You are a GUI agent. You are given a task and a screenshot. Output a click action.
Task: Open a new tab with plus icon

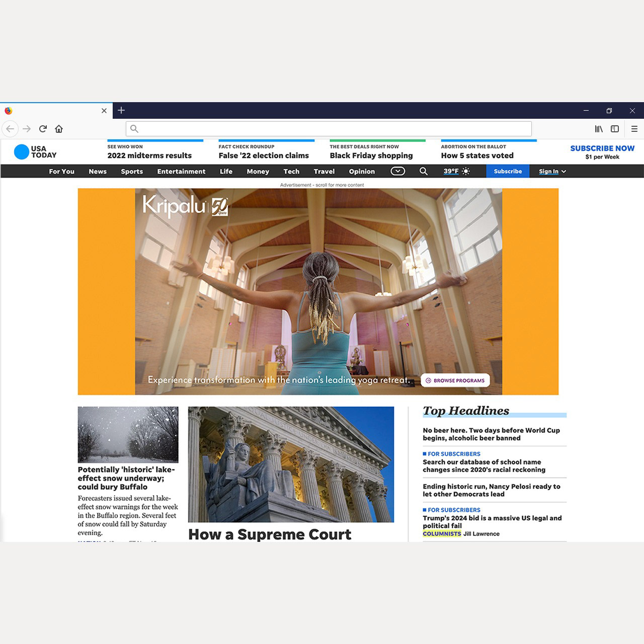coord(121,110)
